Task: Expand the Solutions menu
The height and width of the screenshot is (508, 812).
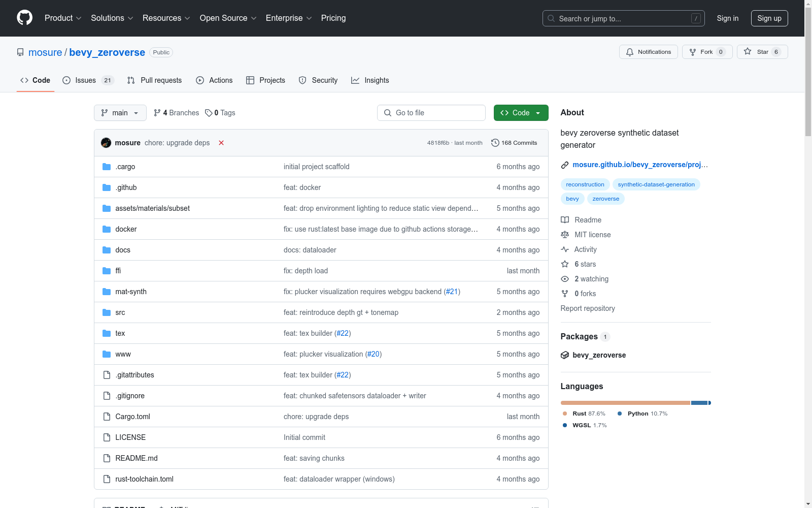Action: tap(112, 18)
